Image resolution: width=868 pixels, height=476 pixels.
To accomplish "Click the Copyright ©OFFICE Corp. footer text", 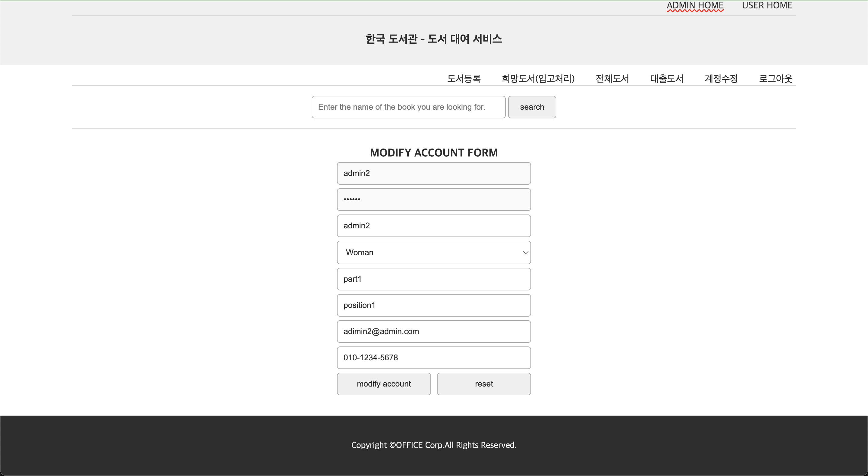I will pyautogui.click(x=434, y=445).
